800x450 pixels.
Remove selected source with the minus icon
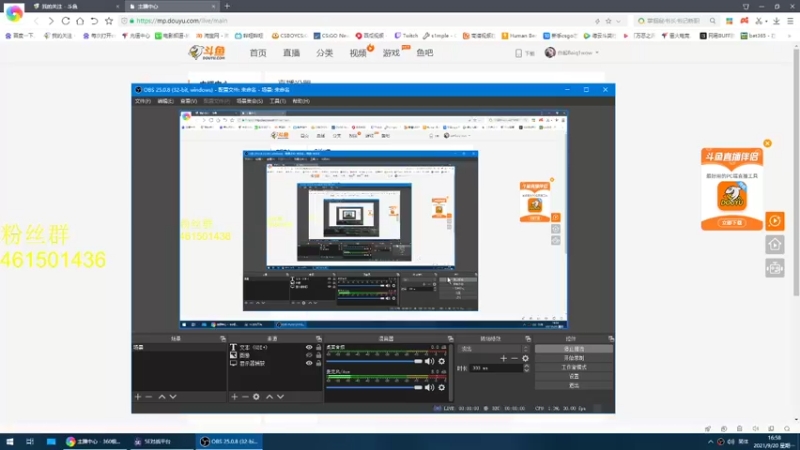click(245, 396)
